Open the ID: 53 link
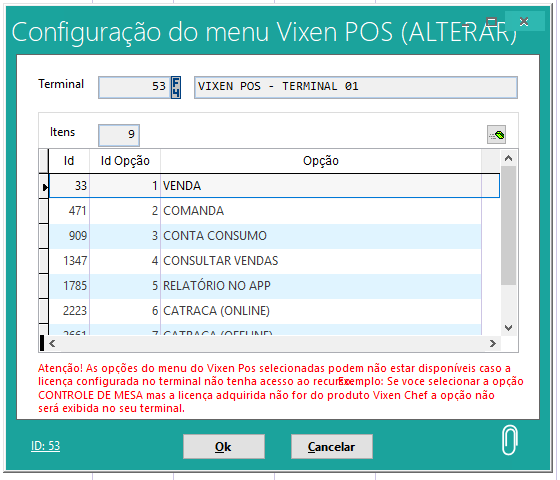Image resolution: width=560 pixels, height=480 pixels. (x=45, y=446)
